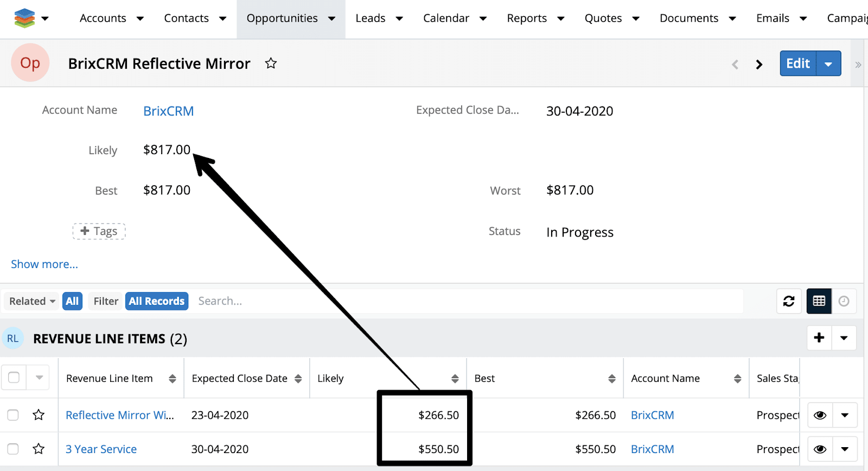Image resolution: width=868 pixels, height=471 pixels.
Task: Click the Filter button
Action: pos(106,301)
